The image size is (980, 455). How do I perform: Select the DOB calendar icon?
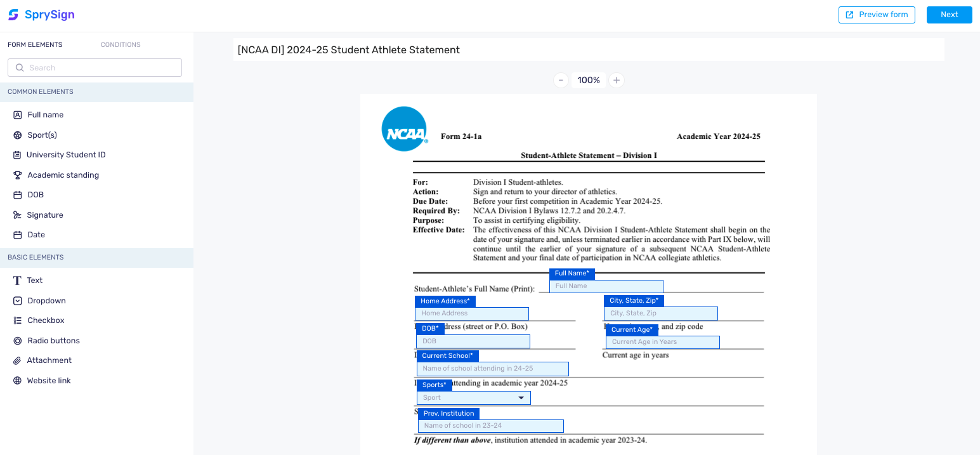click(x=18, y=195)
